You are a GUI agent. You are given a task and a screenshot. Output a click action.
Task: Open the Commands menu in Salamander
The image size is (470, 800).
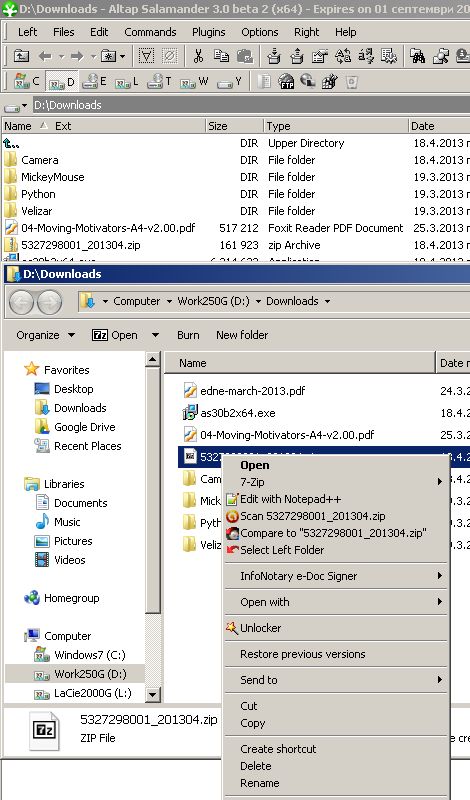pyautogui.click(x=151, y=32)
